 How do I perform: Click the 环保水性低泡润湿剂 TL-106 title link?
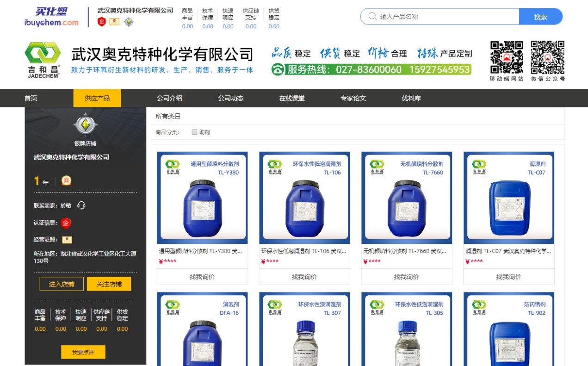pyautogui.click(x=304, y=251)
